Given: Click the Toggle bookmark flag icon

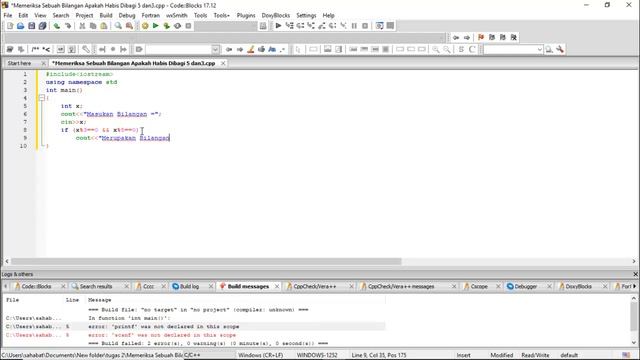Looking at the screenshot, I should click(481, 37).
